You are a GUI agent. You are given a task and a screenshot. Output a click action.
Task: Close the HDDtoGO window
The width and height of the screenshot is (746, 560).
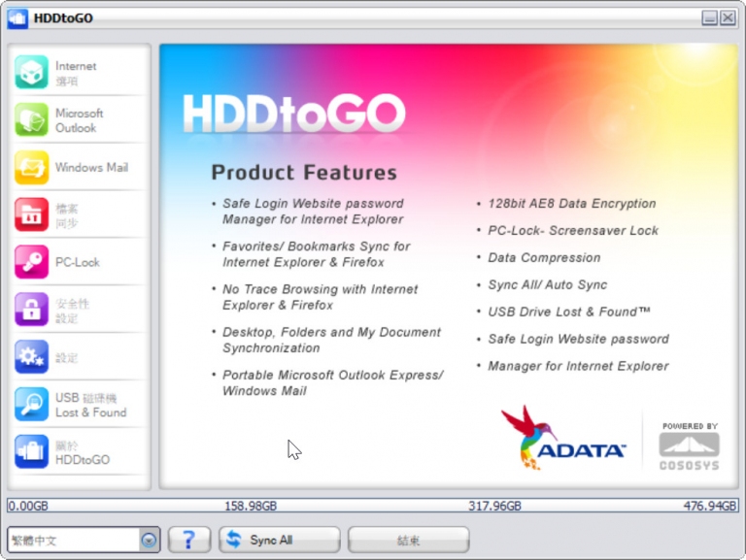pyautogui.click(x=728, y=18)
